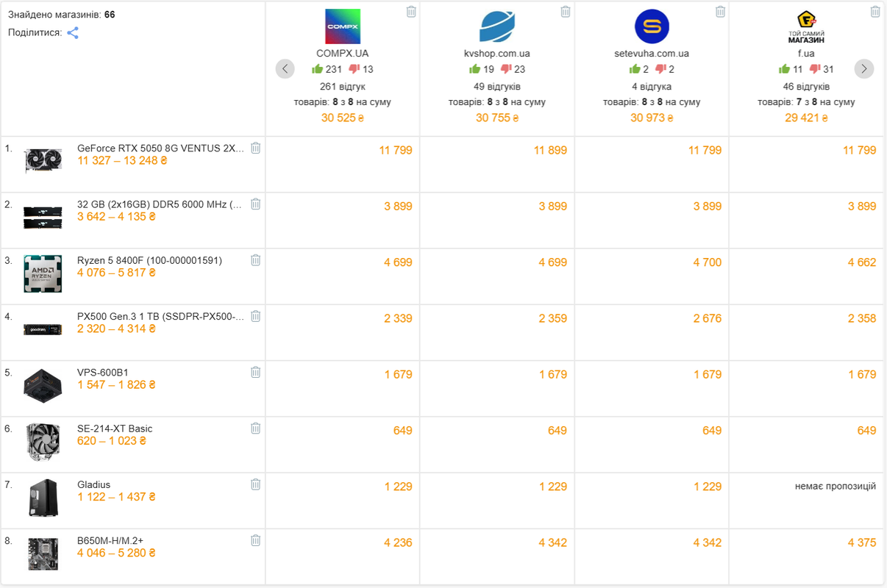Click COMPX.UA price 11 799 for RTX 5050
Image resolution: width=887 pixels, height=588 pixels.
(396, 150)
